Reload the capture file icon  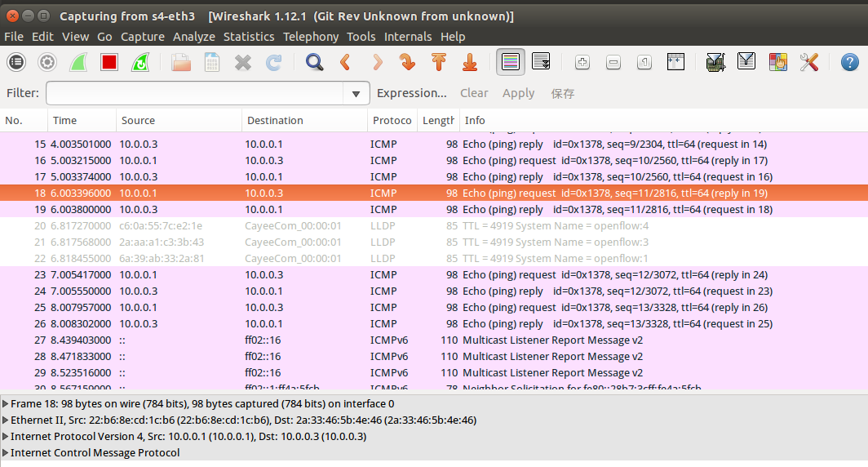tap(274, 62)
